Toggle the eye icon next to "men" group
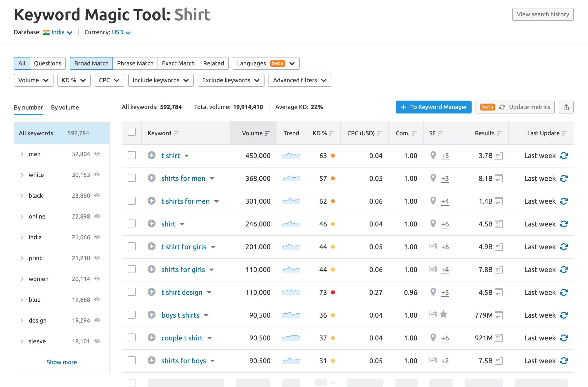 click(97, 154)
